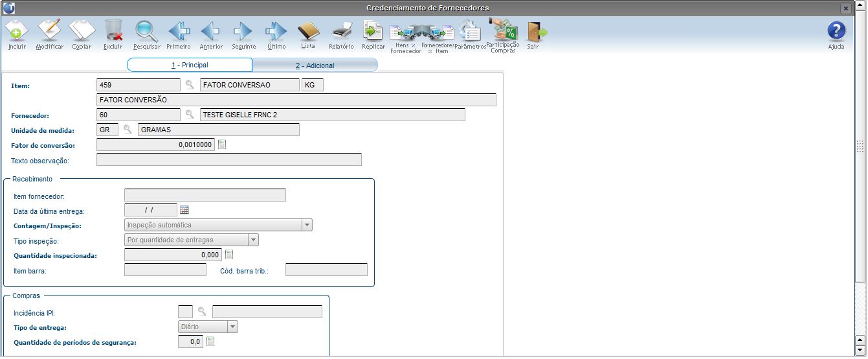Click the TESTE GISELLE FRNC 2 field

333,115
